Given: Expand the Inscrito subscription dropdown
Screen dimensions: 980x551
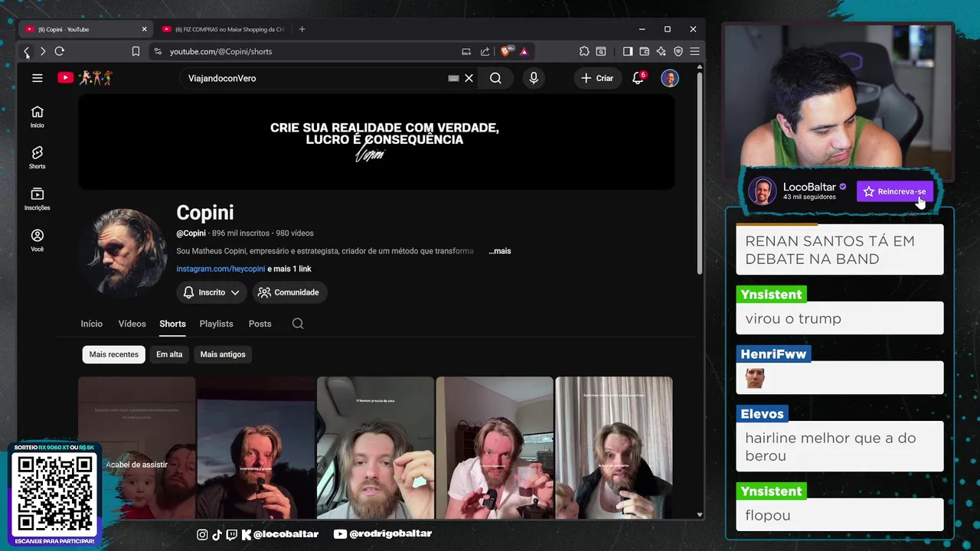Looking at the screenshot, I should click(x=211, y=292).
